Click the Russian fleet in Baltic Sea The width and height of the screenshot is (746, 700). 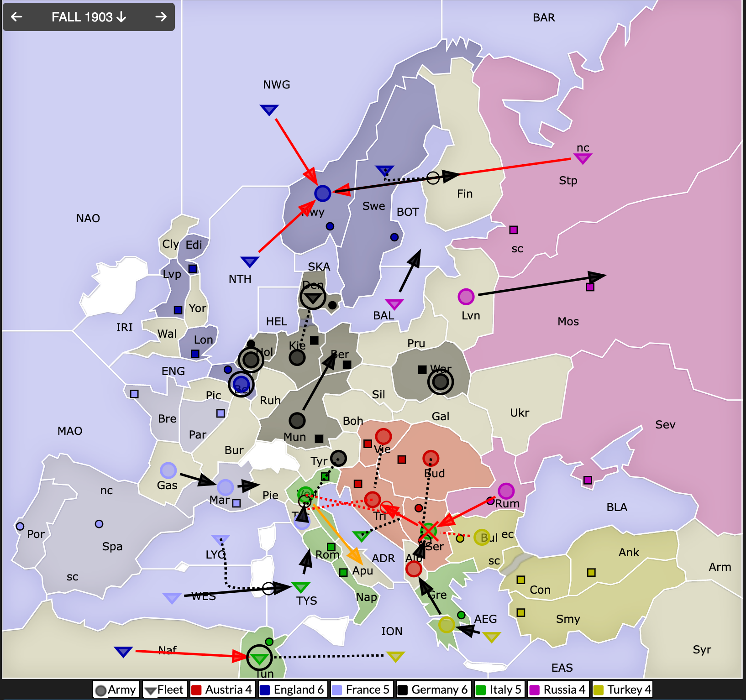tap(394, 304)
